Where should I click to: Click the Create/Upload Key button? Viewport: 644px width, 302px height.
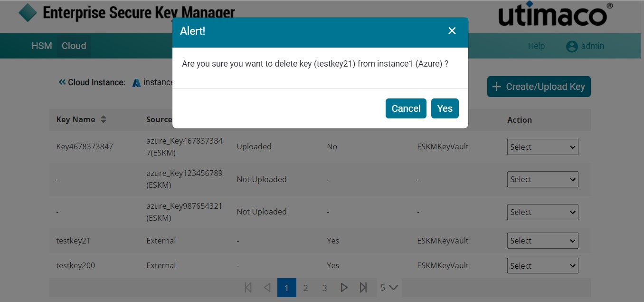(539, 87)
